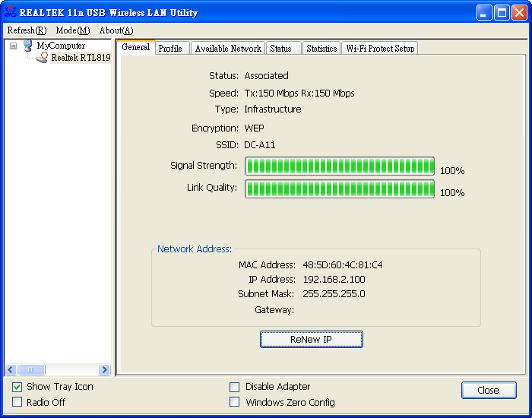Switch to the General tab
This screenshot has width=532, height=418.
(x=136, y=47)
